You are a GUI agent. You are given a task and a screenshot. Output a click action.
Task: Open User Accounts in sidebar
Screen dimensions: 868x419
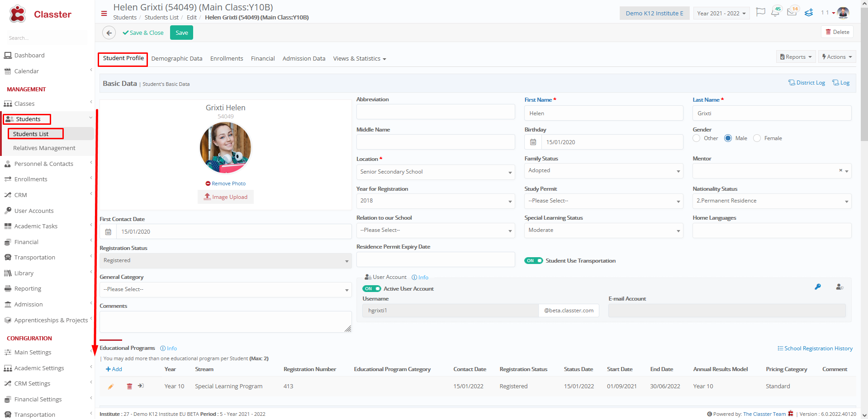pos(34,211)
